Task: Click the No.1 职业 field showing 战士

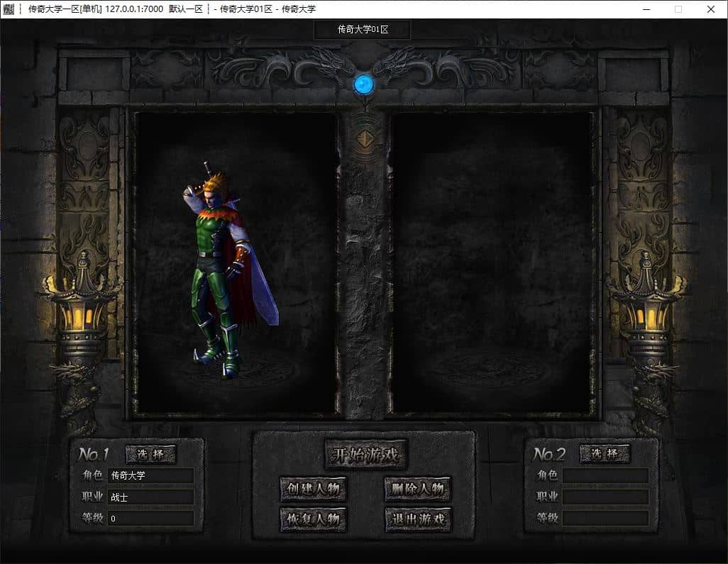Action: coord(151,497)
